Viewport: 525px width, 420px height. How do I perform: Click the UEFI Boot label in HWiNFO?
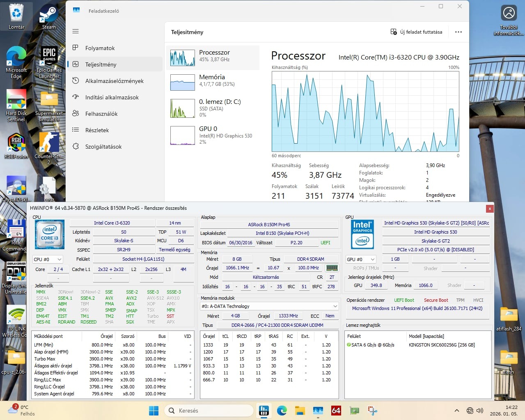click(x=404, y=300)
